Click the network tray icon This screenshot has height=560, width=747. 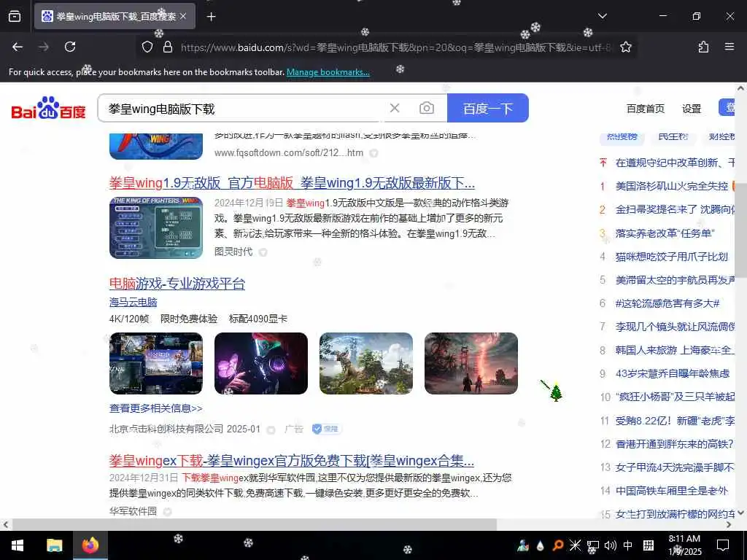point(592,545)
